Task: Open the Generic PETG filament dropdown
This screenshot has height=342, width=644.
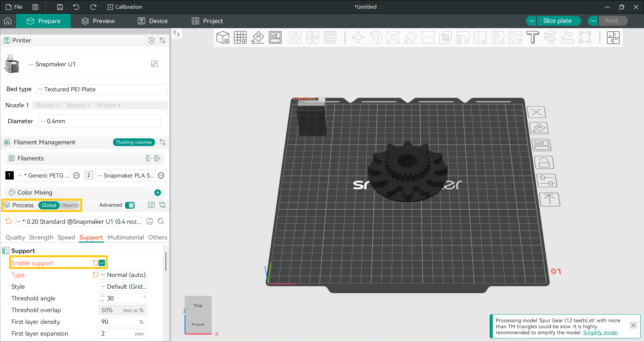Action: coord(44,176)
